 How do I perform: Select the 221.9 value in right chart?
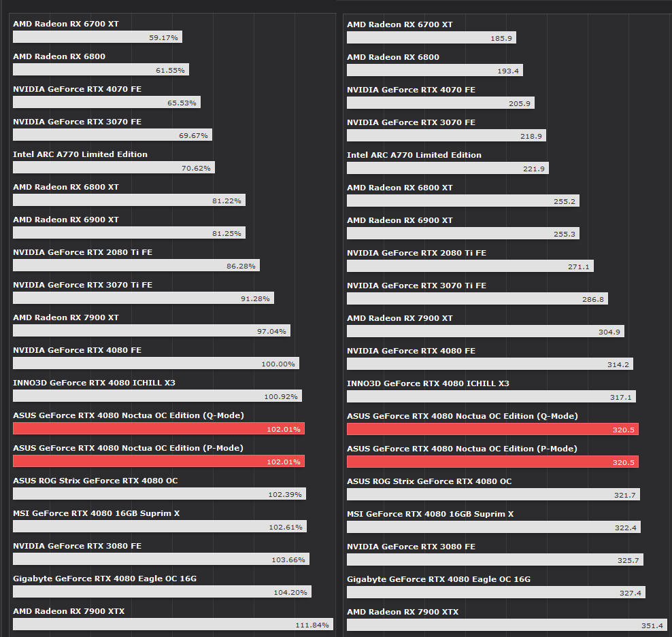pos(533,169)
